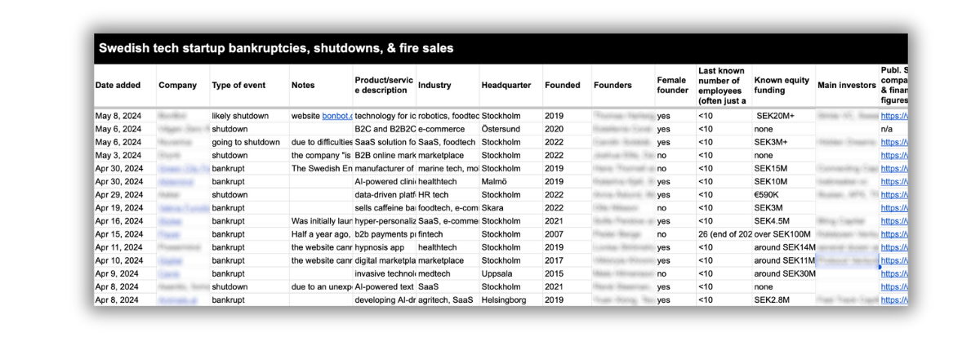Click the Malmö headquarter cell
The height and width of the screenshot is (346, 980).
pos(496,181)
